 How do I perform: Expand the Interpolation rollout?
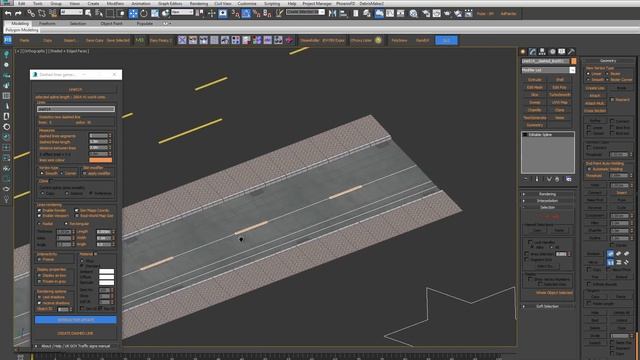547,201
